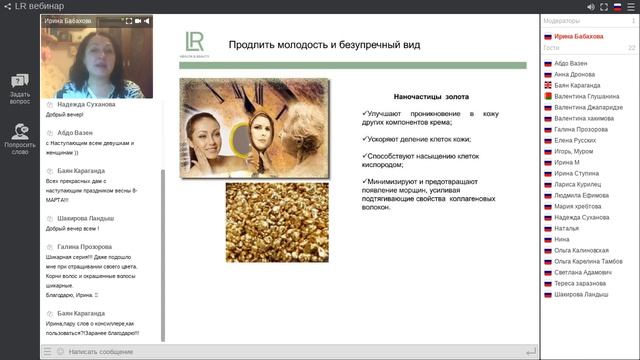
Task: Select chat author name Абдо Вазен
Action: pos(75,133)
